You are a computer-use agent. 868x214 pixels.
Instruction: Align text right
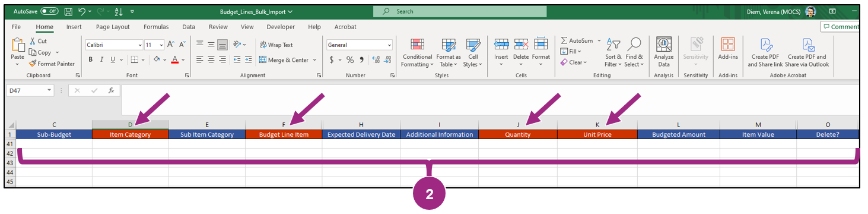click(222, 59)
